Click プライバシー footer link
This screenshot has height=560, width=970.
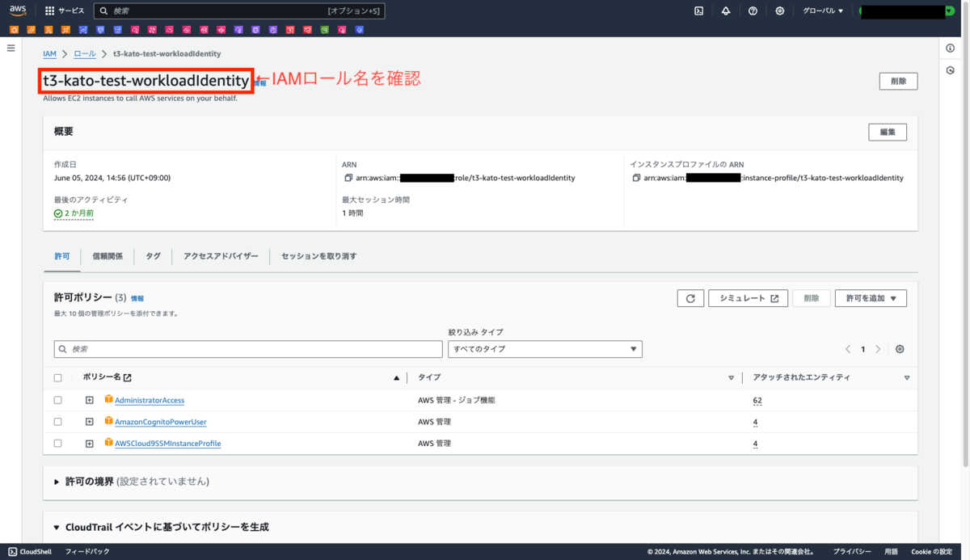852,551
